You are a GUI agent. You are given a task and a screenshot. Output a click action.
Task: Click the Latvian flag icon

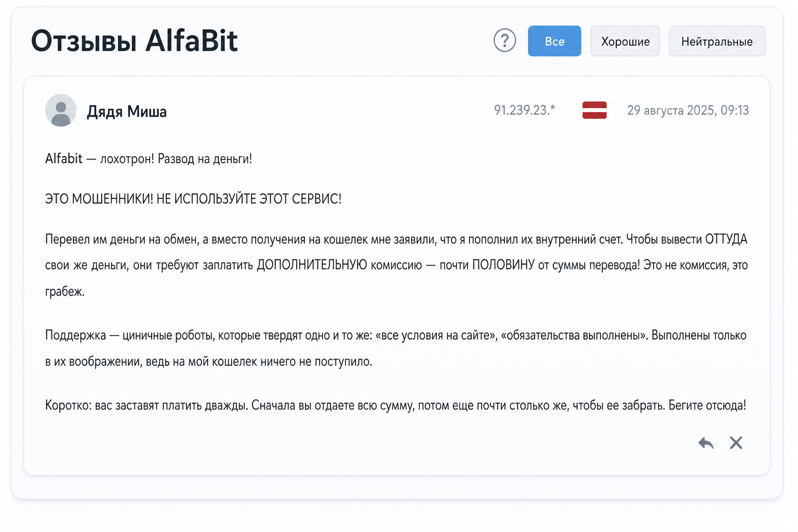click(594, 110)
